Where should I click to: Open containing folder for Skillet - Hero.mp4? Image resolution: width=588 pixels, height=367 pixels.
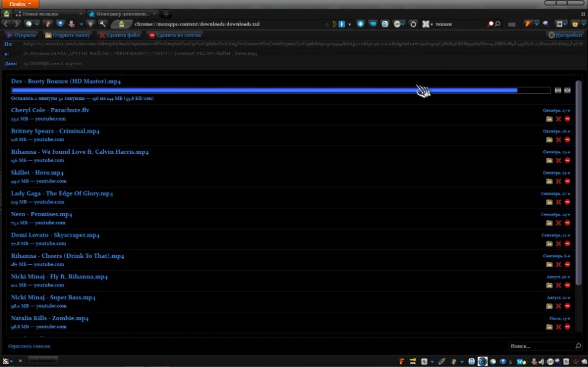(x=549, y=182)
